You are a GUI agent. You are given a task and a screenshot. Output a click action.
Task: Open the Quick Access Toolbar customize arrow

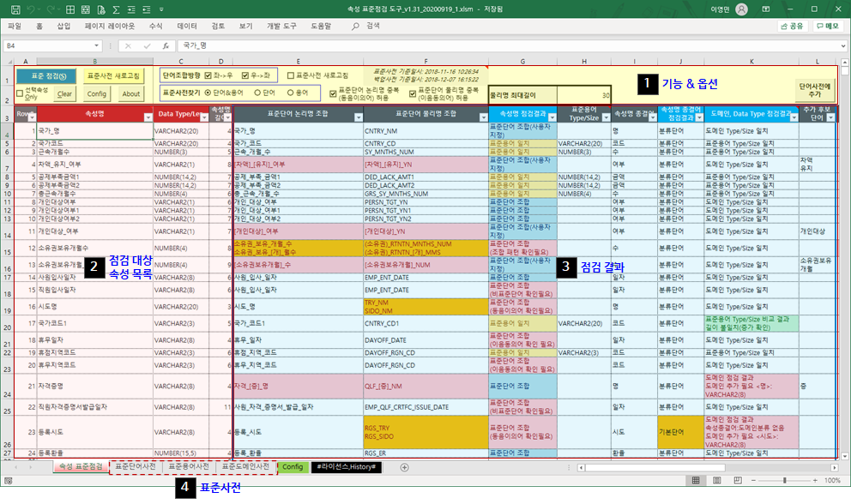(x=162, y=9)
